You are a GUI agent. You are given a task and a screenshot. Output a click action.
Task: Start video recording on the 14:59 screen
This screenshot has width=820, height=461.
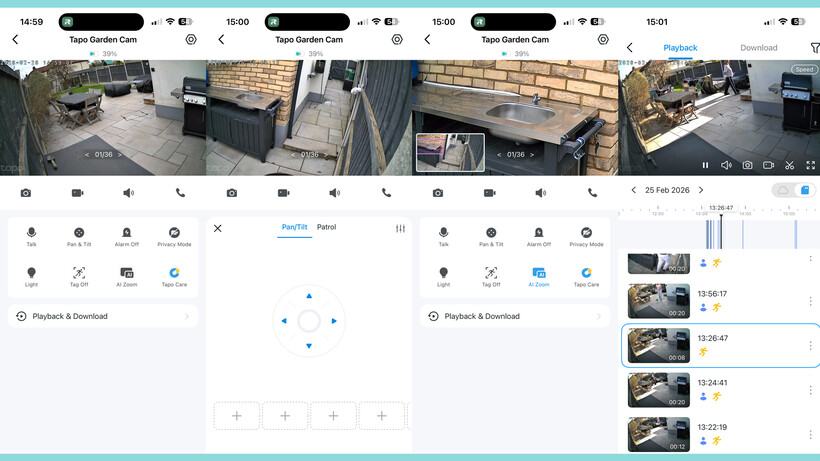tap(77, 193)
